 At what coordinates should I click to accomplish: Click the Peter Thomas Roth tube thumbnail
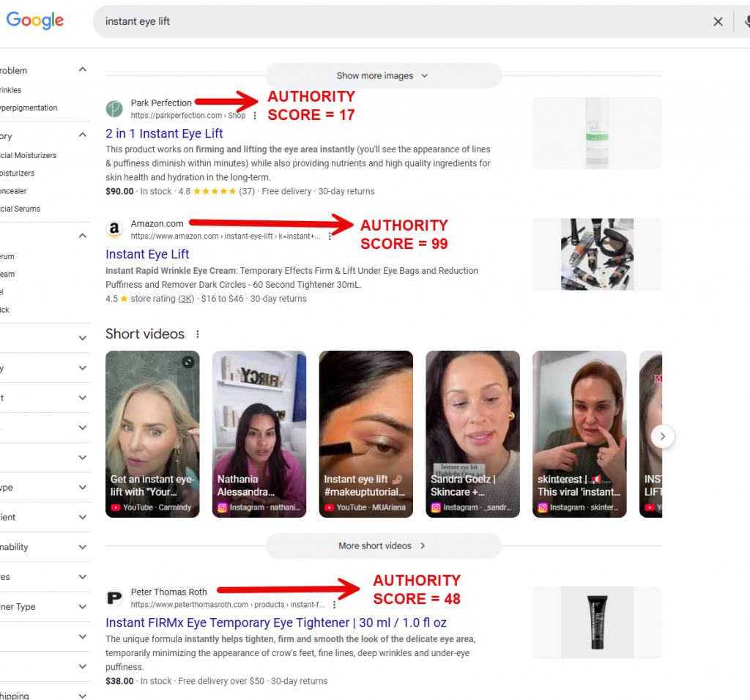597,622
